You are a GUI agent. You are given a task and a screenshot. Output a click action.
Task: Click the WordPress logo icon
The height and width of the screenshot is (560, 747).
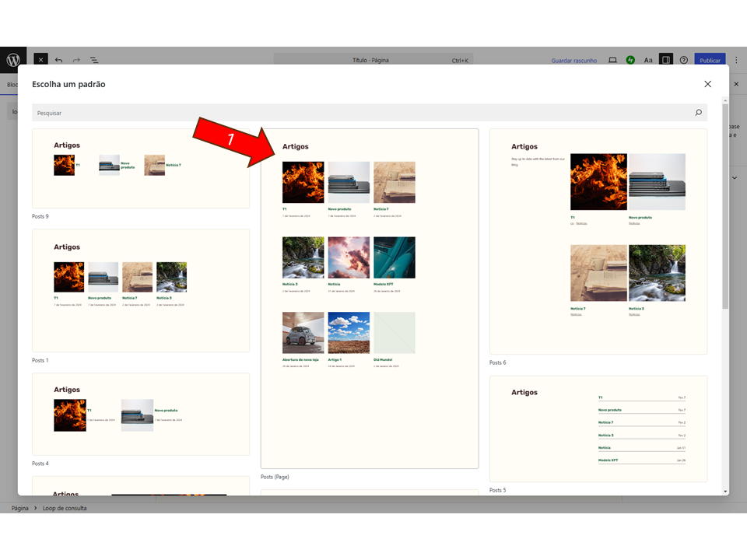point(12,60)
